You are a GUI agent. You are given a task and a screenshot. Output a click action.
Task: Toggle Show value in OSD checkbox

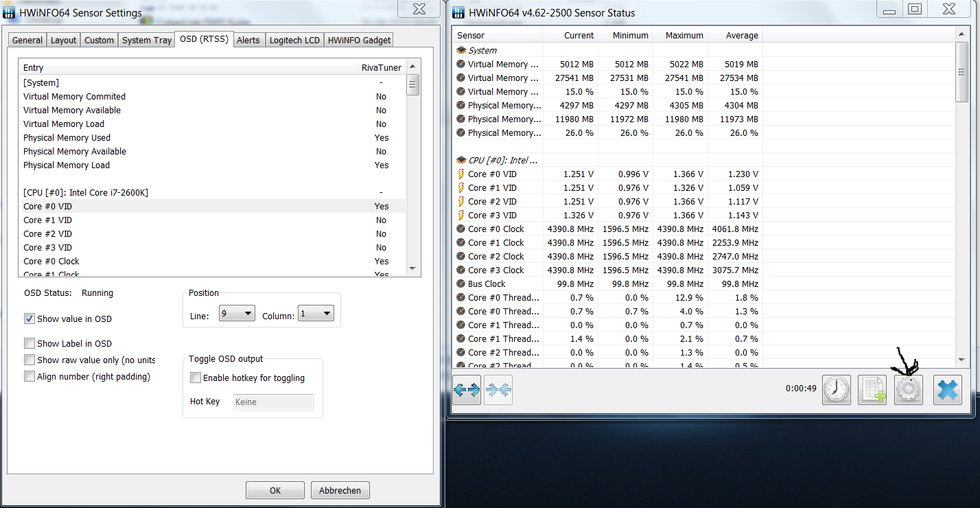click(30, 319)
